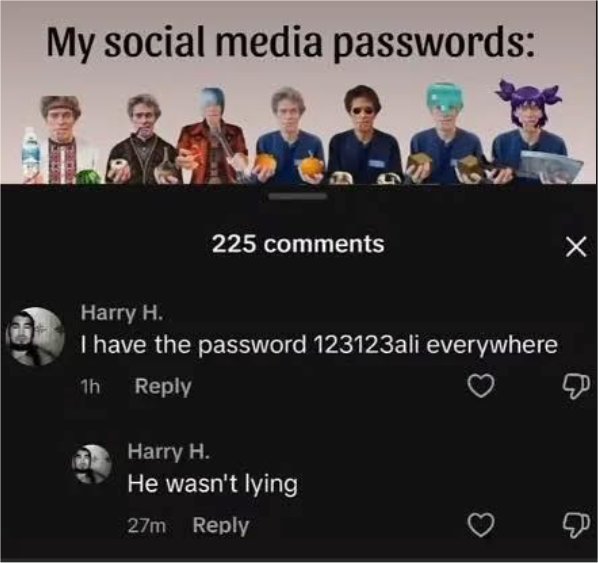Reply to the comment posted 27m ago
Image resolution: width=598 pixels, height=563 pixels.
221,526
